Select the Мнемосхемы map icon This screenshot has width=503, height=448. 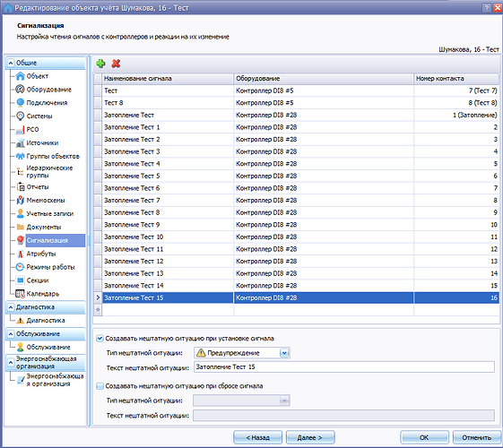pos(21,201)
